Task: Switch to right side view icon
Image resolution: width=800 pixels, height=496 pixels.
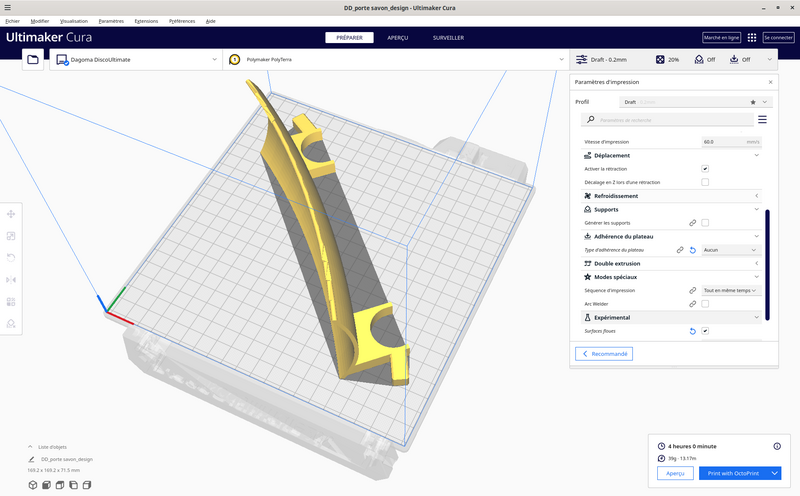Action: [87, 485]
